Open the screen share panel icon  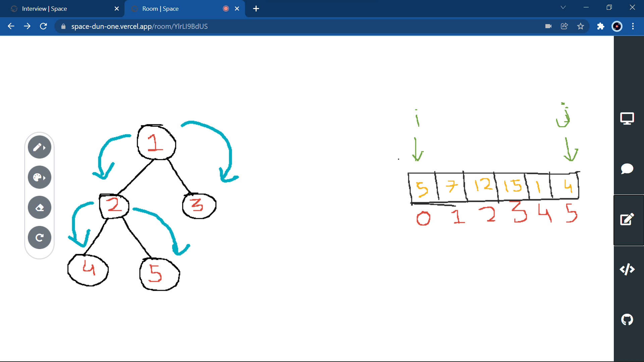[627, 119]
